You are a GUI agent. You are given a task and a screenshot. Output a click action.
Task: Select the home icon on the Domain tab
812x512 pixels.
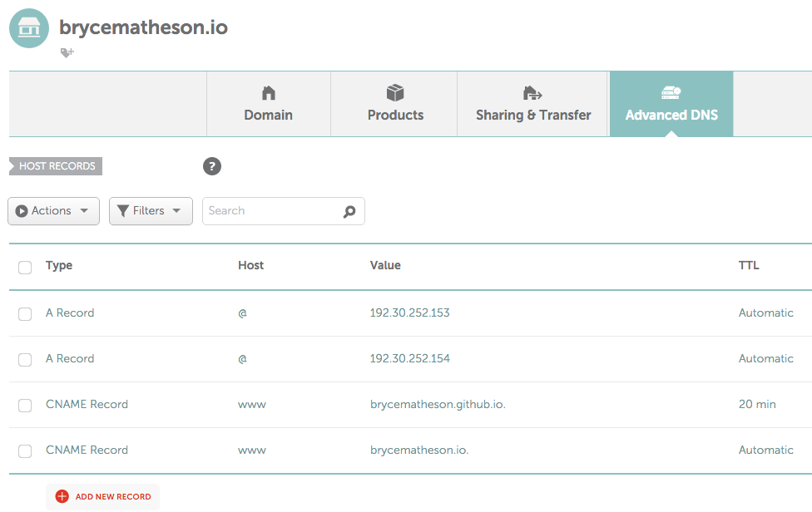pyautogui.click(x=268, y=92)
